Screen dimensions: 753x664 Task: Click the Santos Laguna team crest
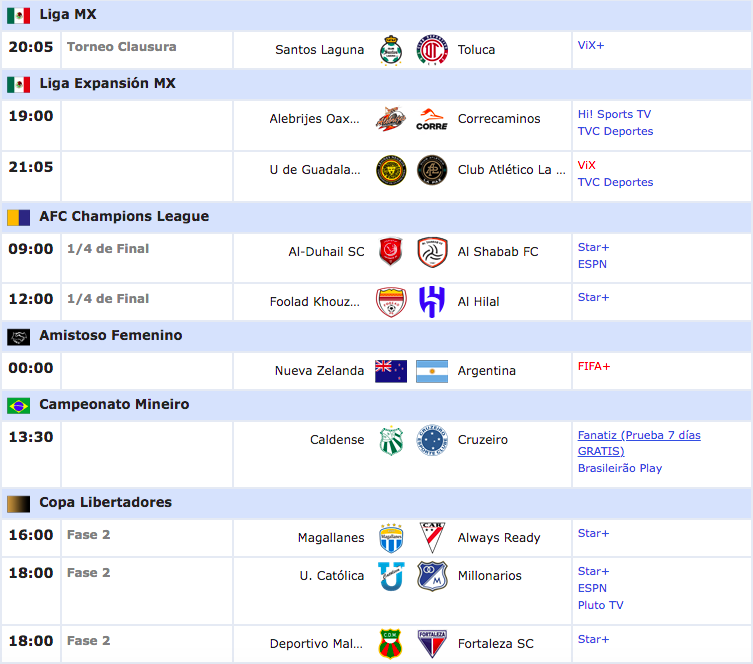click(x=391, y=50)
